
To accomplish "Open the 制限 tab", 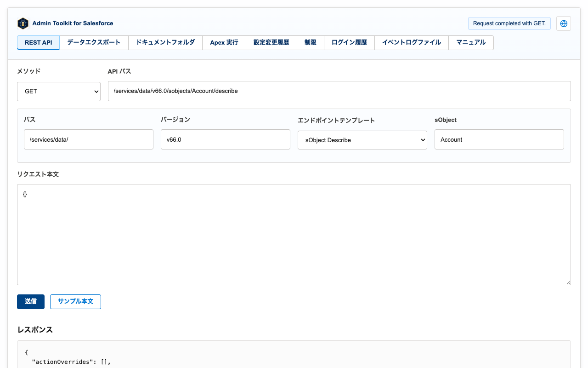I will click(311, 42).
